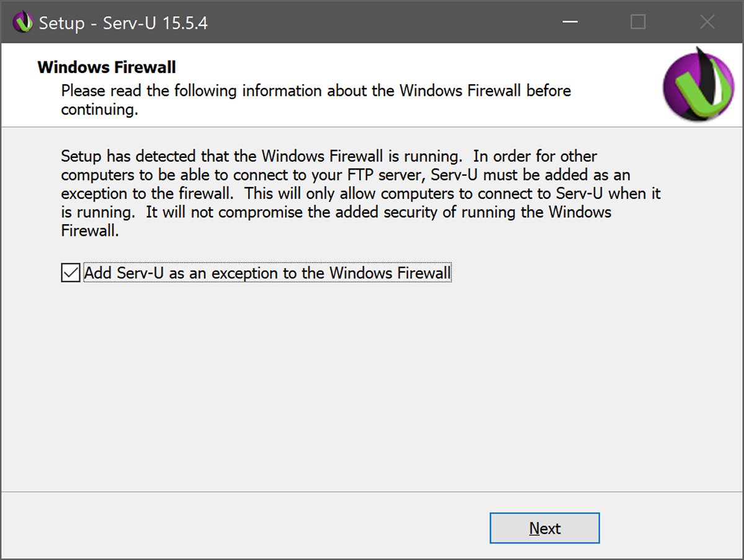Click the word 'continuing.' in the subtitle
Image resolution: width=744 pixels, height=560 pixels.
tap(99, 110)
